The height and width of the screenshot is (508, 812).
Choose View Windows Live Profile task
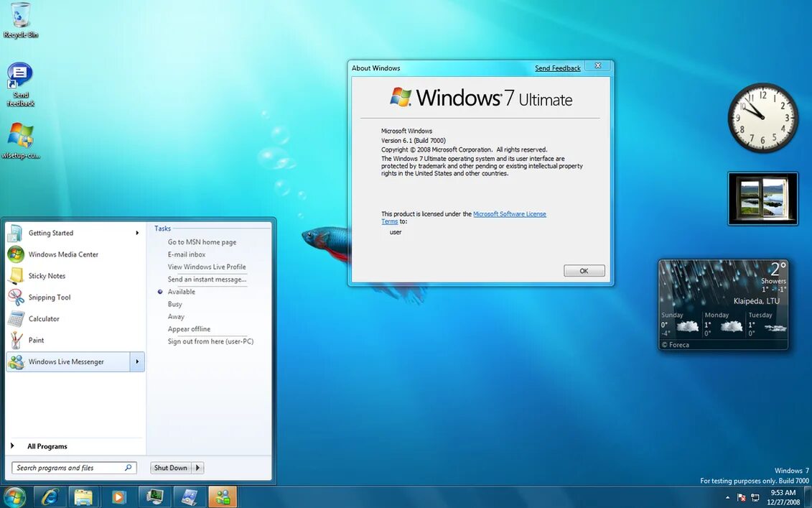click(207, 267)
